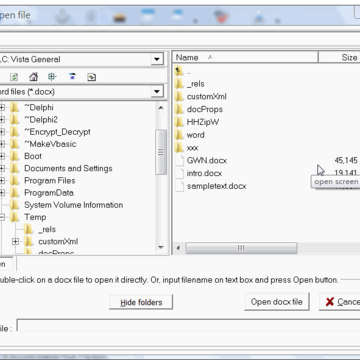Image resolution: width=360 pixels, height=360 pixels.
Task: Click the crosshair target icon in folder toolbar
Action: [x=52, y=77]
